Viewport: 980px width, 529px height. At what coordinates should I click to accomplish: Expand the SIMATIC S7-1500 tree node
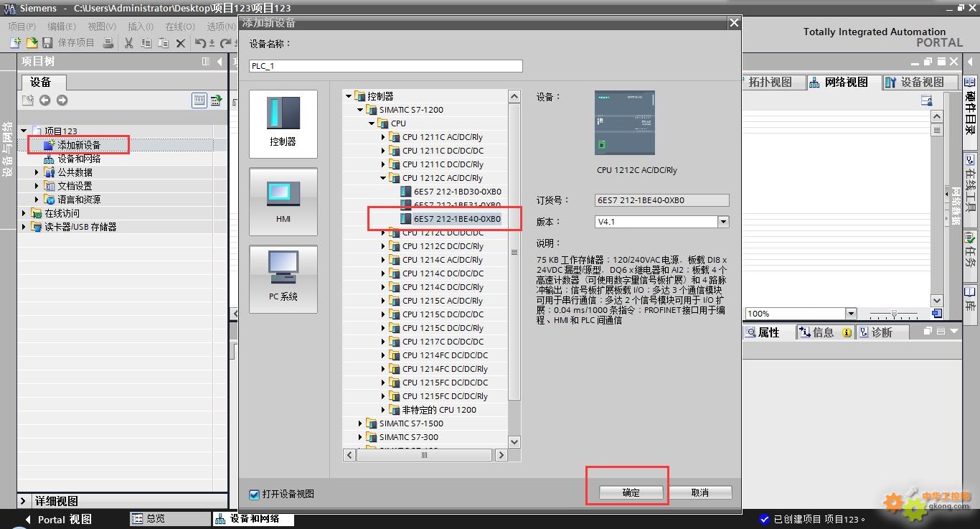[x=360, y=423]
